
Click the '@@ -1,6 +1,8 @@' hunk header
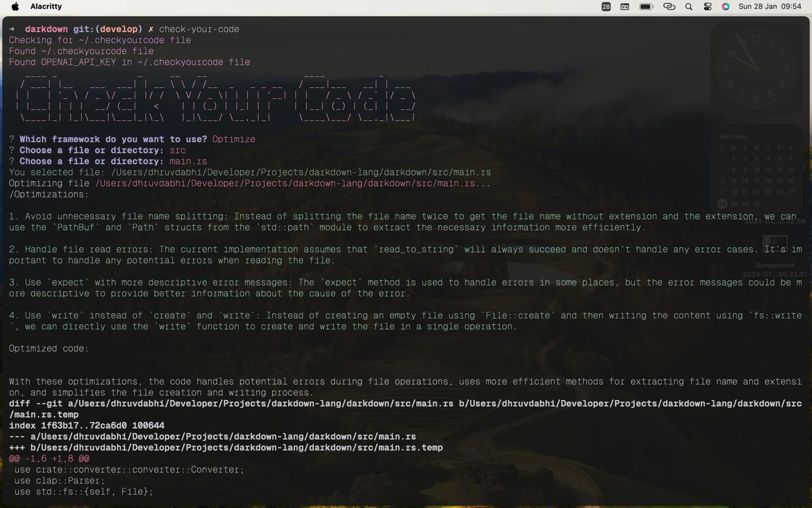49,459
